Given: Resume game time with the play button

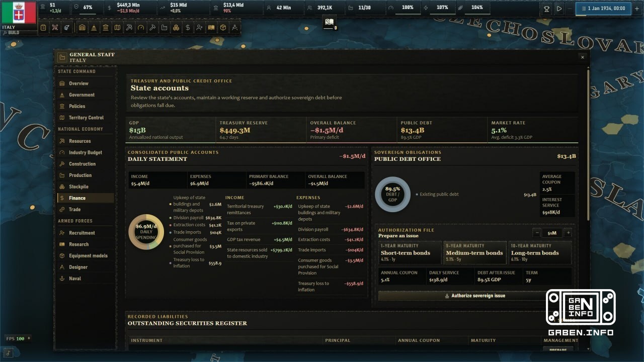Looking at the screenshot, I should tap(558, 9).
